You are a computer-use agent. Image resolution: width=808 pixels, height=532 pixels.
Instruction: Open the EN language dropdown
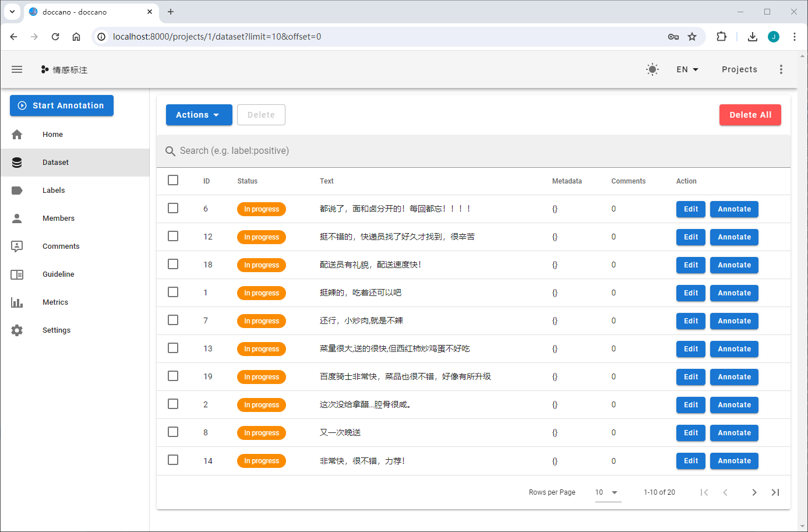[687, 69]
